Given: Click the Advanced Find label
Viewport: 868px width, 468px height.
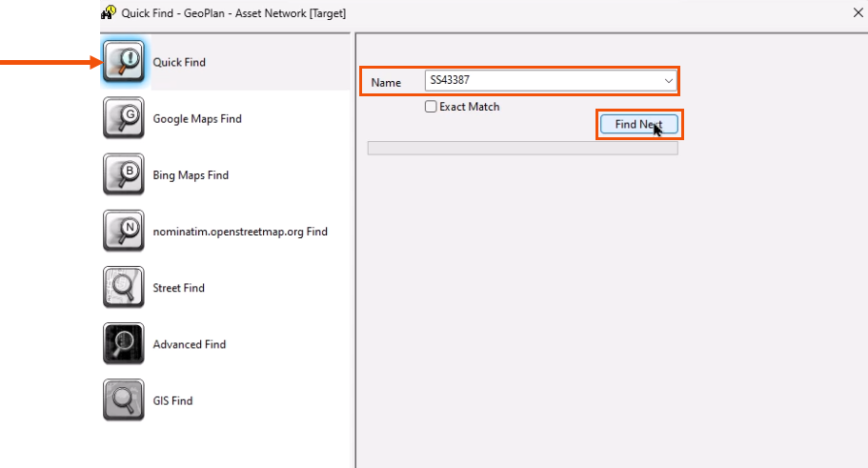Looking at the screenshot, I should 190,344.
